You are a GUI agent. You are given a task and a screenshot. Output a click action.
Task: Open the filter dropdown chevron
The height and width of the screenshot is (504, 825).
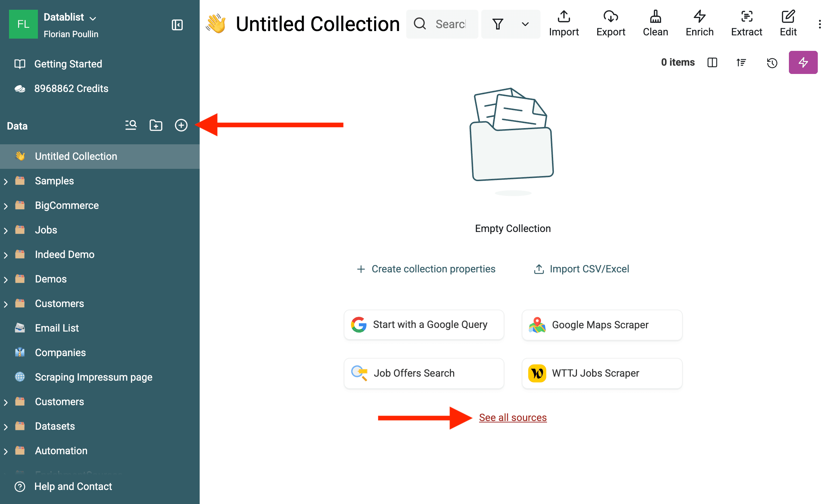coord(525,24)
